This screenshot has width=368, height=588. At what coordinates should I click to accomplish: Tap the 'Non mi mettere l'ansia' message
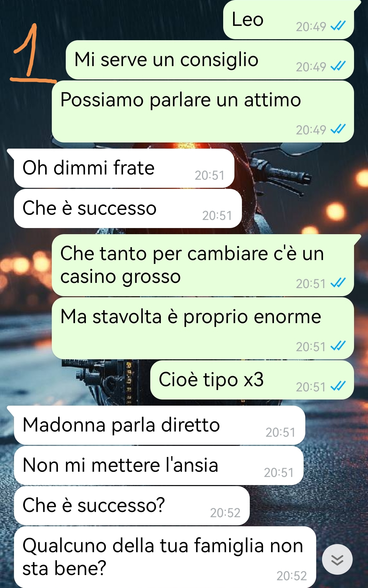[158, 466]
